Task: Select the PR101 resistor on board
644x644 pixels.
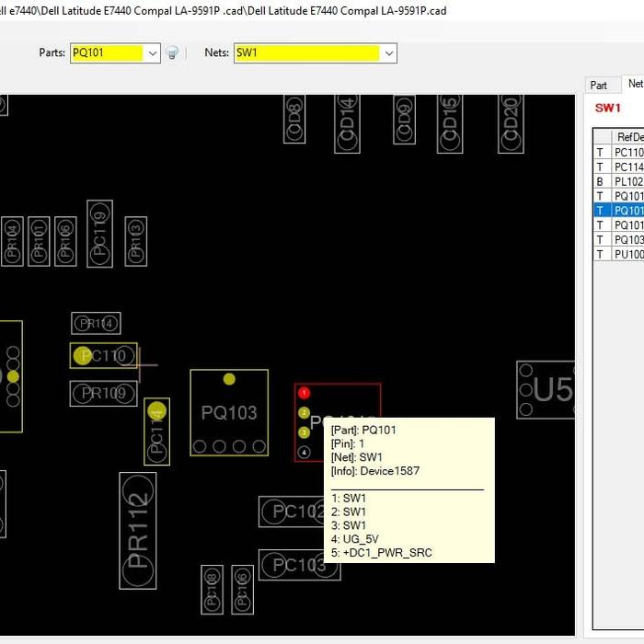Action: click(39, 241)
